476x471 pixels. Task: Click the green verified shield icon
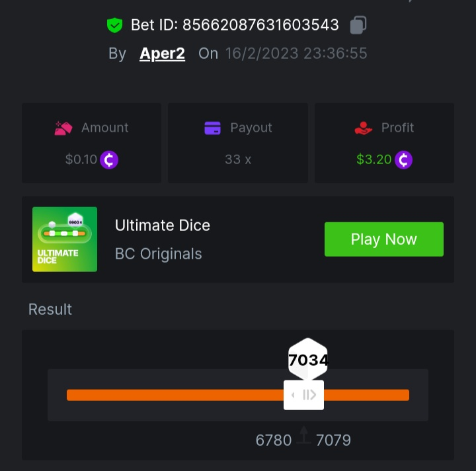click(x=115, y=25)
